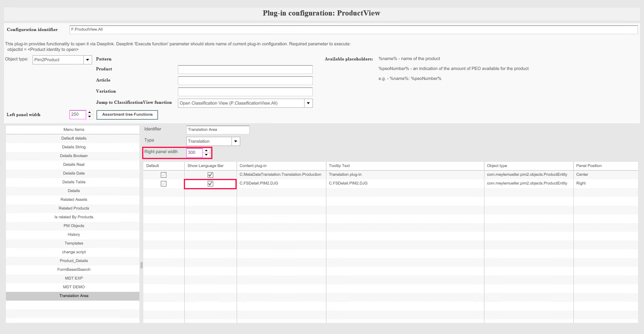
Task: Click Assortment tree Functions button
Action: coord(127,115)
